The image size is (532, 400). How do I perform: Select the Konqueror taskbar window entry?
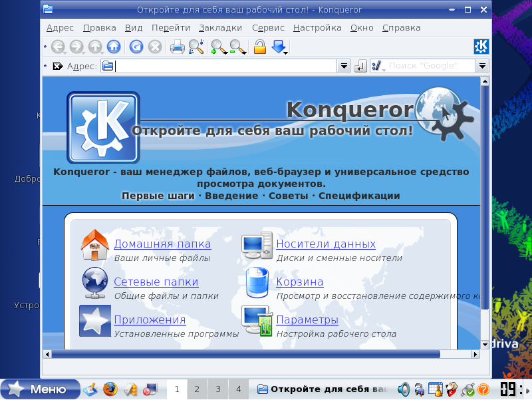point(323,389)
